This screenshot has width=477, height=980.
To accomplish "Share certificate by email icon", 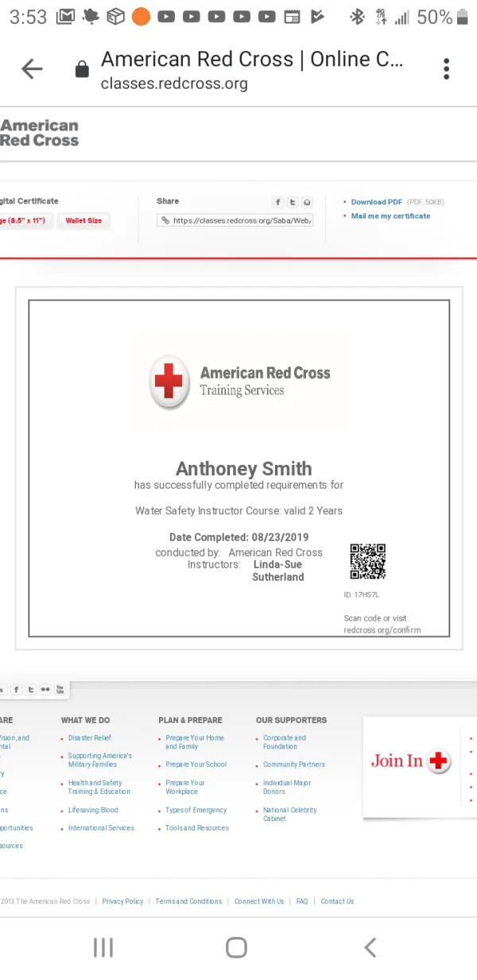I will (307, 203).
